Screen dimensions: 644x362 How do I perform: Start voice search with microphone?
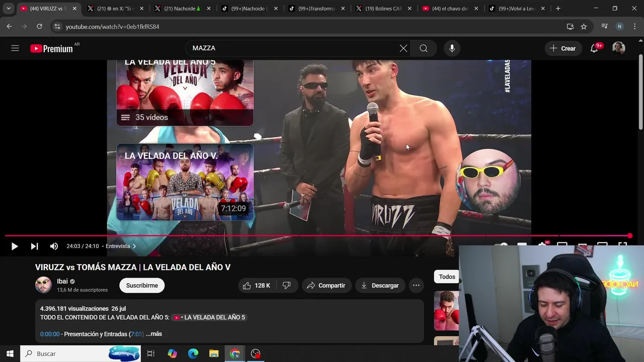coord(452,48)
